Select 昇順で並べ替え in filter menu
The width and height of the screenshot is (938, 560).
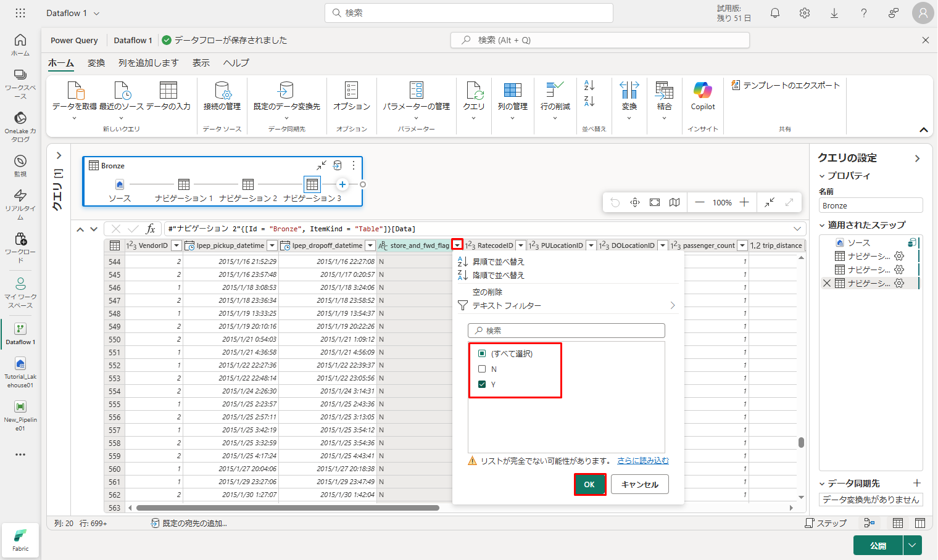[498, 261]
